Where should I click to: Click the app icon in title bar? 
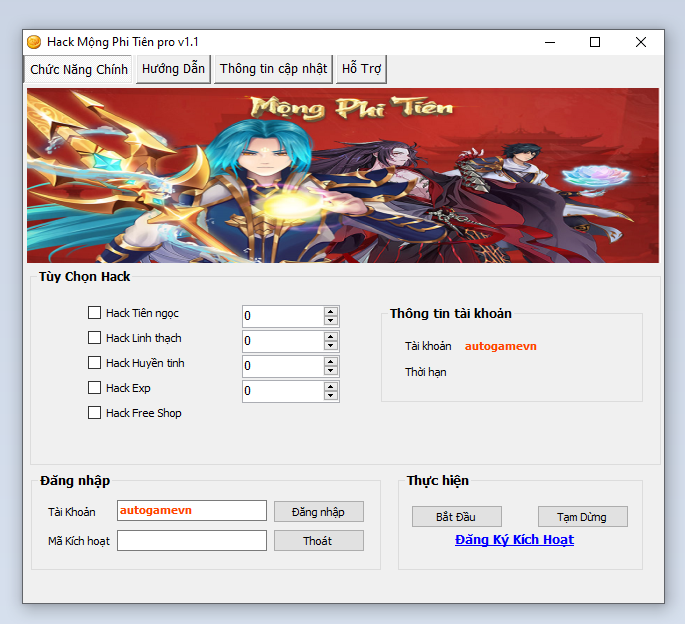coord(34,42)
